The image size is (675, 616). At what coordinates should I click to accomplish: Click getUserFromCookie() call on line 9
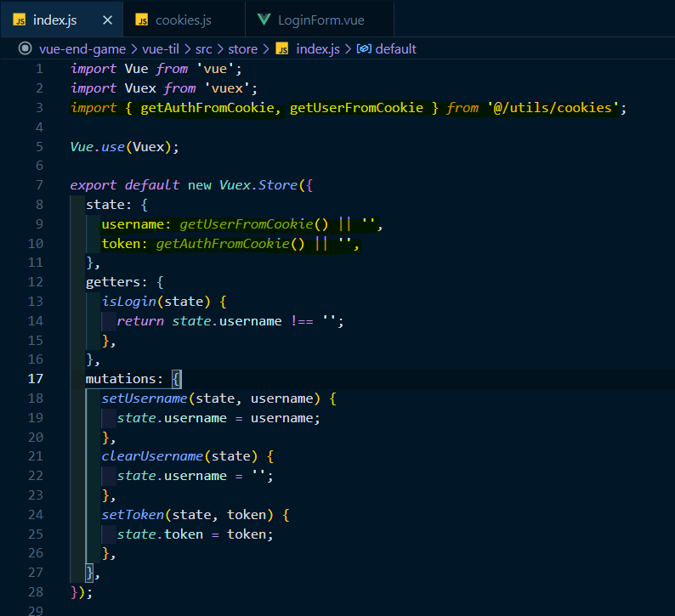coord(254,224)
